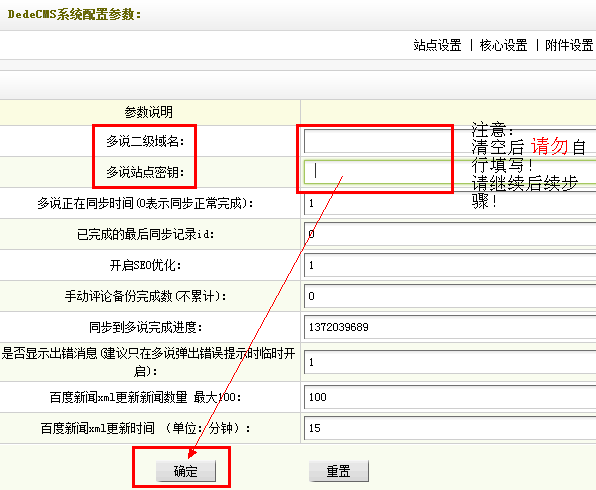Open the 站点设置 tab
This screenshot has width=596, height=490.
click(x=437, y=45)
